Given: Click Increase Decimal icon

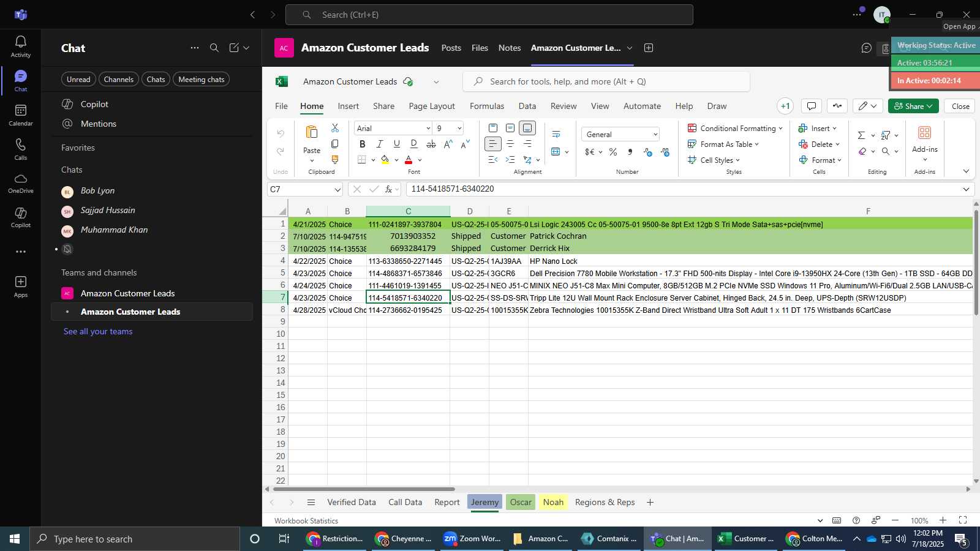Looking at the screenshot, I should (647, 152).
